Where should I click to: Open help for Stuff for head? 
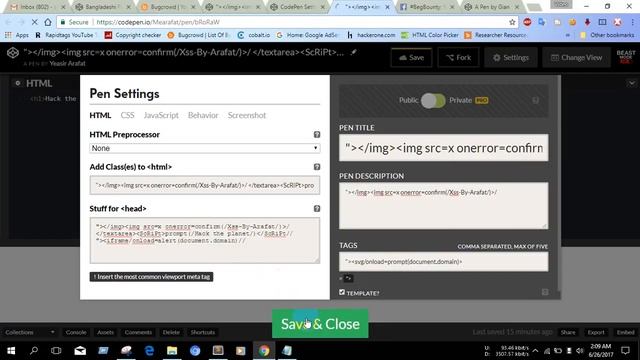tap(317, 209)
